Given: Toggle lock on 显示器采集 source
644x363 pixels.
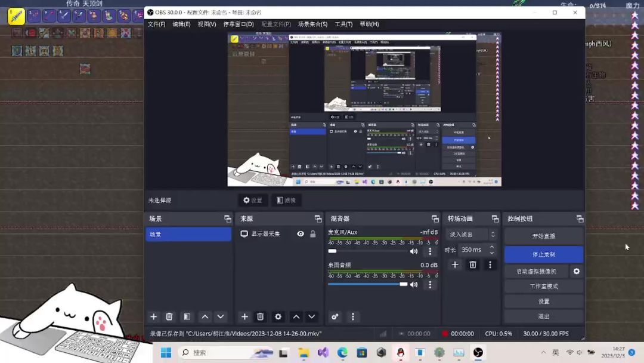Looking at the screenshot, I should point(313,234).
